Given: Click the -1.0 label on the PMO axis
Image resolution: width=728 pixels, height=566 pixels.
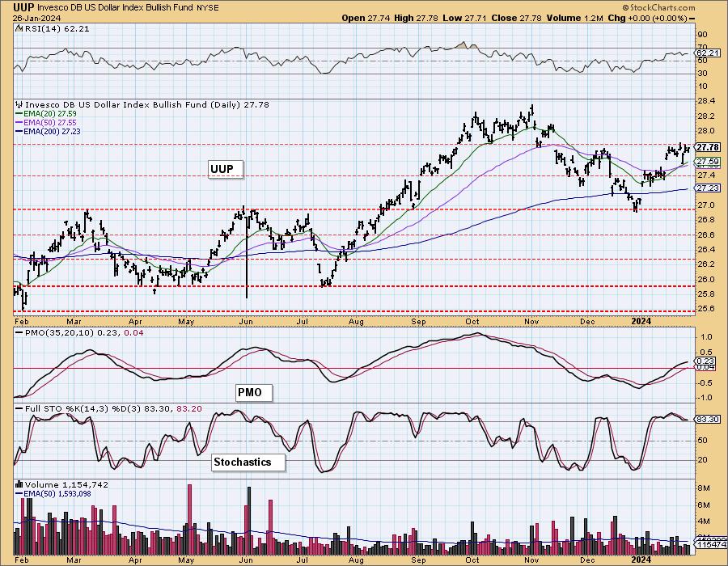Looking at the screenshot, I should point(705,398).
